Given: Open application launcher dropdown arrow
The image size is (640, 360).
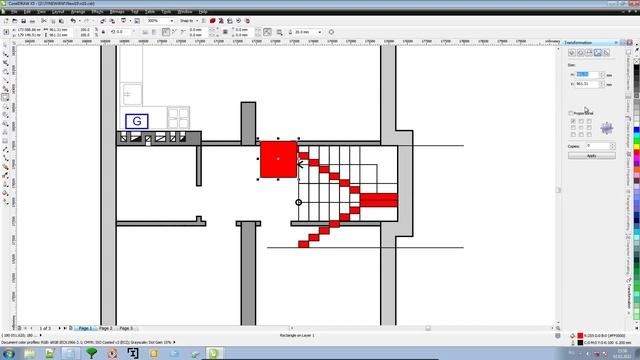Looking at the screenshot, I should (130, 21).
